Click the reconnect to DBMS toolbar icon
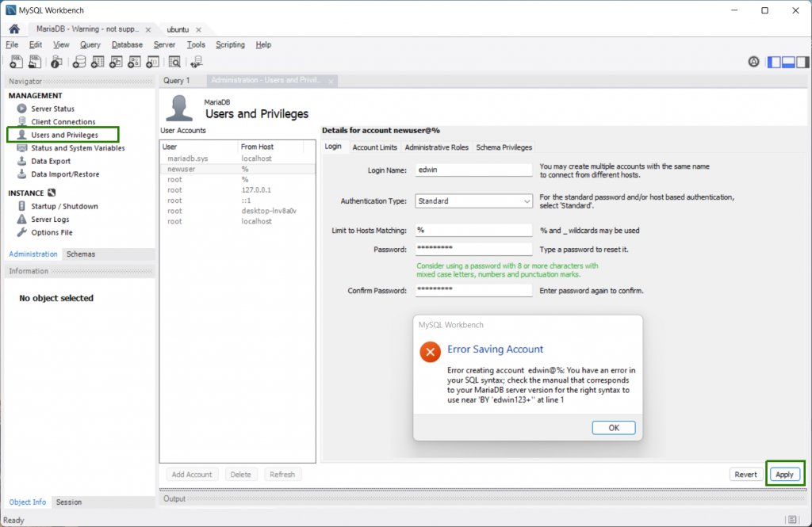The image size is (812, 527). coord(197,62)
